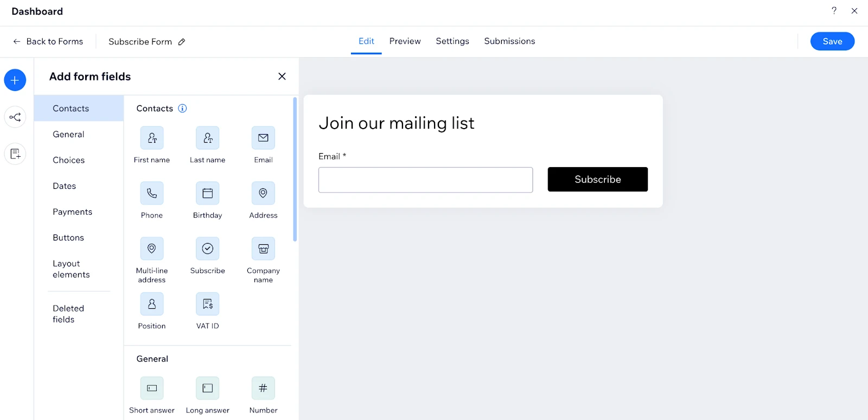Insert the Number field
The image size is (868, 420).
[x=263, y=389]
